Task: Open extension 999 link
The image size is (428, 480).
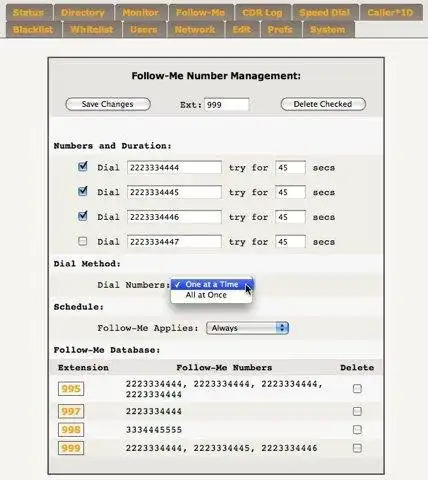Action: coord(71,448)
